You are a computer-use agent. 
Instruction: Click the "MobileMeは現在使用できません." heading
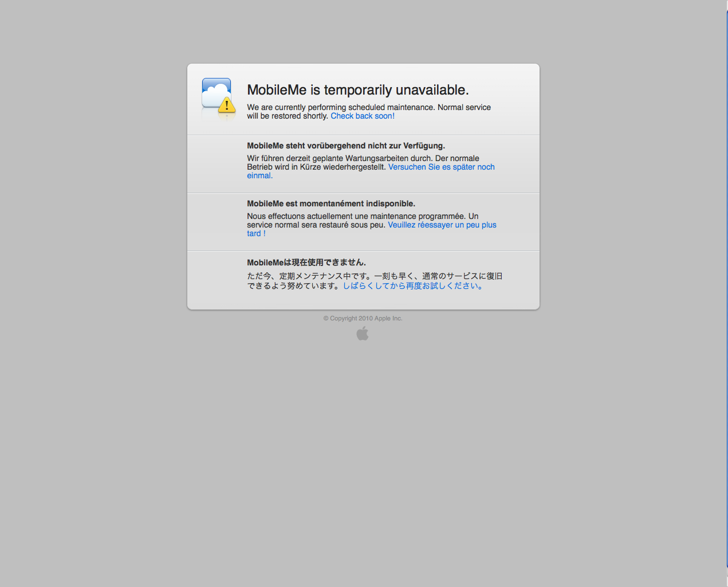(x=306, y=263)
